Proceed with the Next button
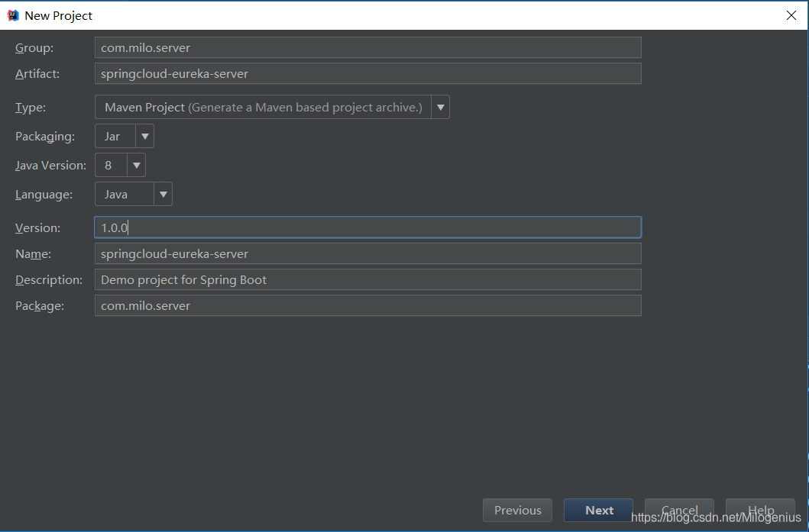 (598, 511)
